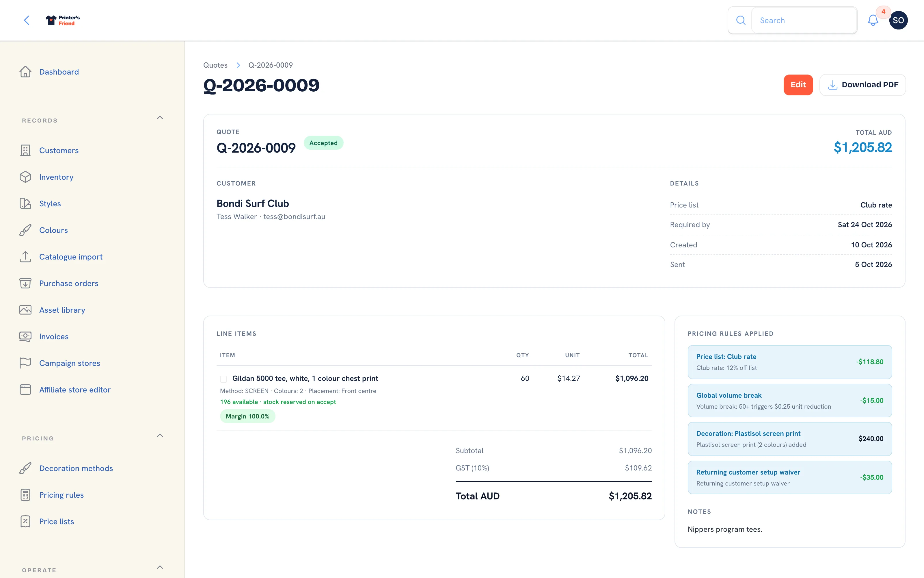The image size is (924, 578).
Task: Open Returning customer setup waiver rule
Action: tap(790, 477)
